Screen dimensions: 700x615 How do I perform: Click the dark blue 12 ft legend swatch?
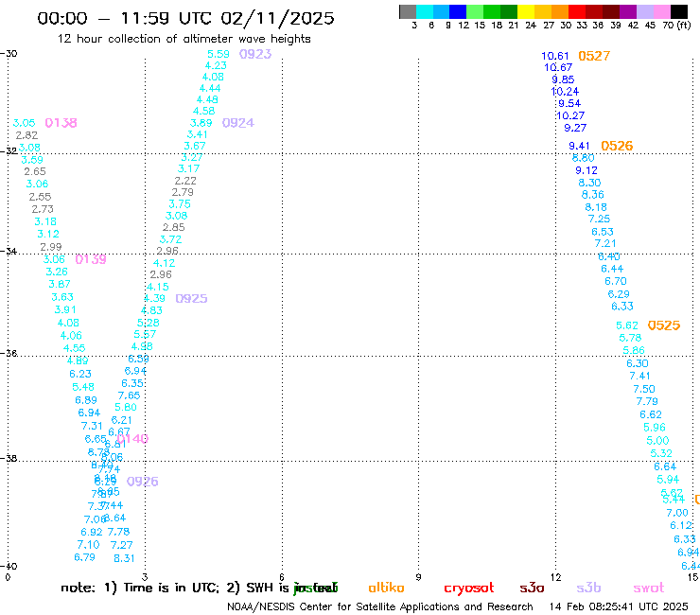[x=458, y=11]
